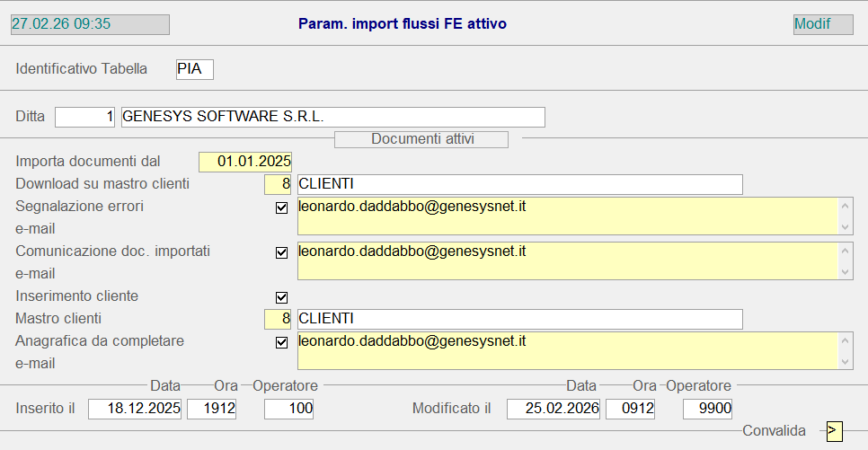Image resolution: width=868 pixels, height=450 pixels.
Task: Uncheck the Inserimento cliente checkbox
Action: [281, 297]
